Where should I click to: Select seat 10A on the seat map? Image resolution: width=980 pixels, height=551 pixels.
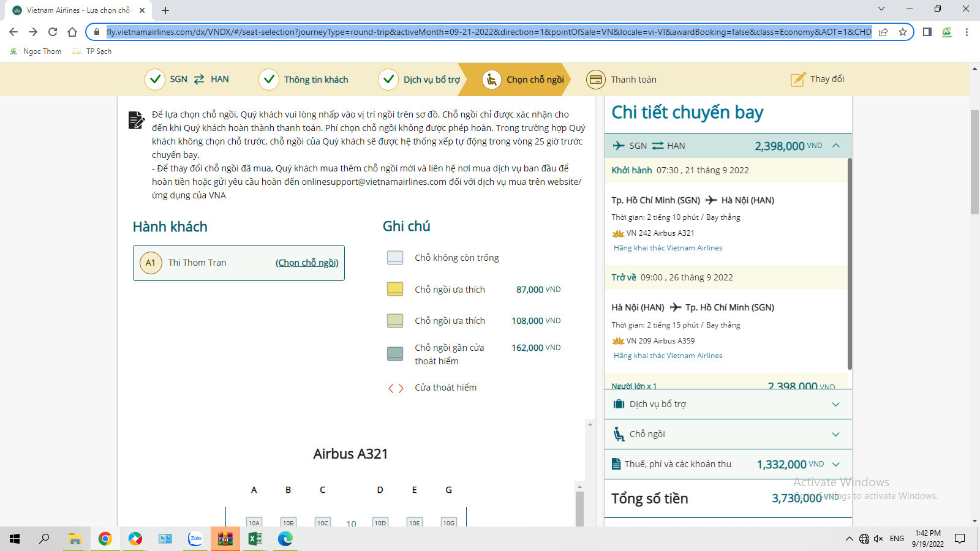click(254, 522)
